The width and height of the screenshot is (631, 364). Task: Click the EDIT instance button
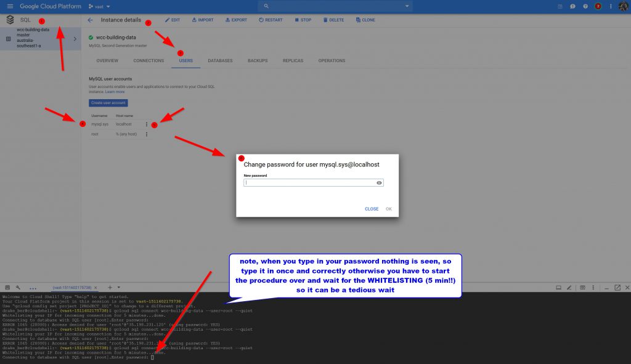click(173, 20)
